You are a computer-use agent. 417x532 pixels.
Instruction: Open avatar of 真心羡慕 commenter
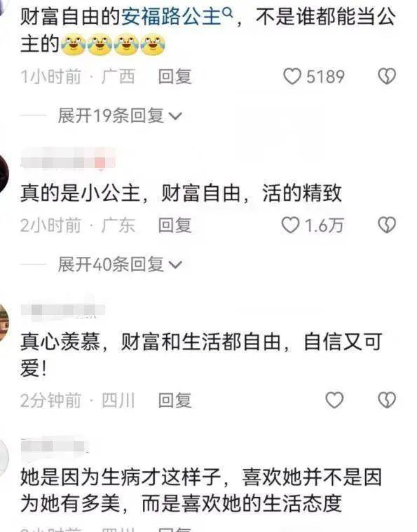click(x=4, y=322)
